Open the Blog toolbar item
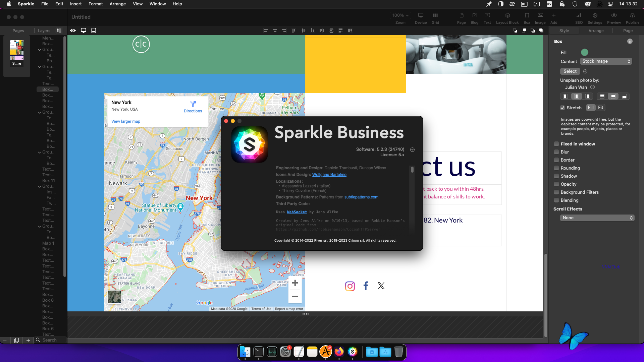644x362 pixels. tap(475, 18)
